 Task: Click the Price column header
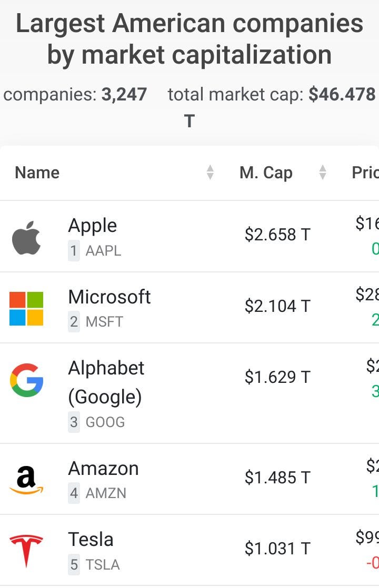click(x=365, y=173)
